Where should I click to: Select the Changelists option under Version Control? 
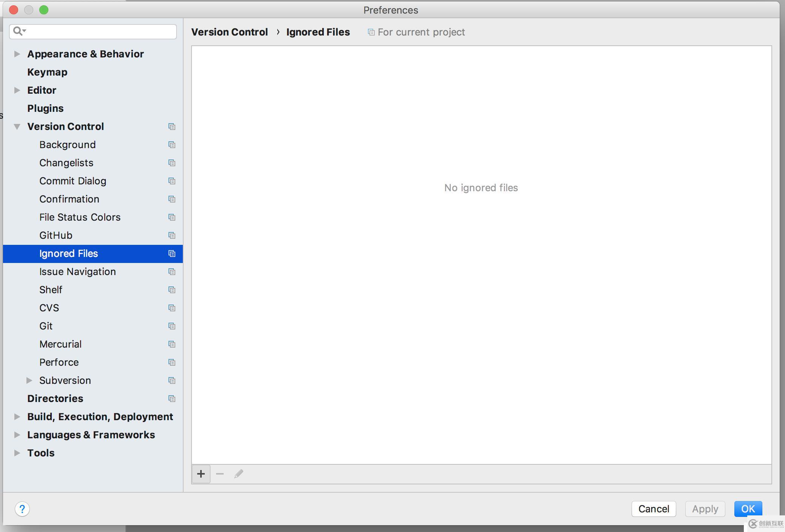click(x=66, y=162)
